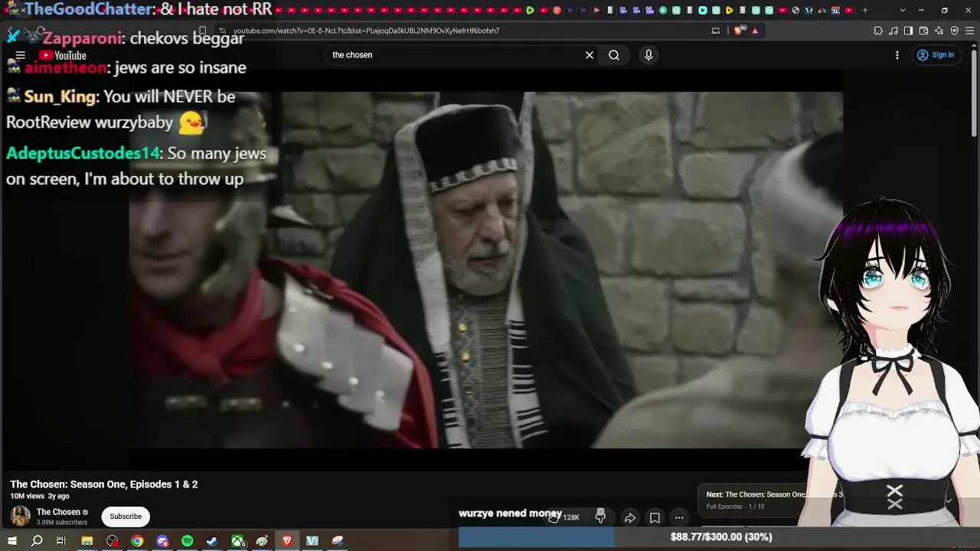The image size is (980, 551).
Task: Open Windows Task View
Action: click(x=61, y=541)
